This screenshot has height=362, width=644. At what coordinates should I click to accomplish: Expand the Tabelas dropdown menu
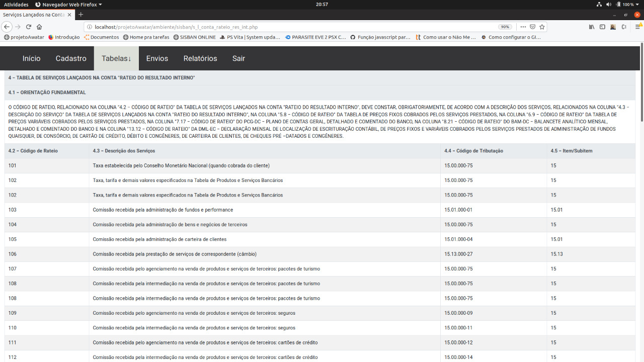coord(116,58)
